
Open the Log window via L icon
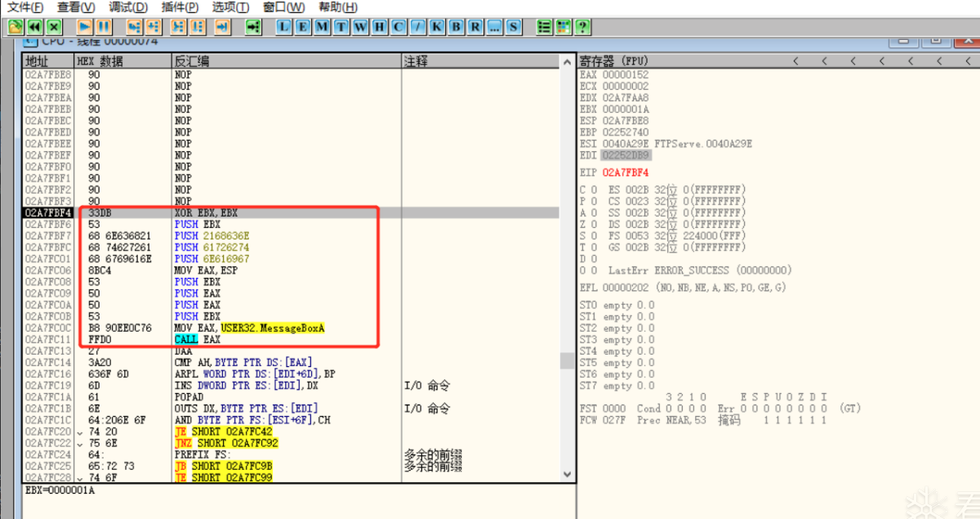[283, 26]
